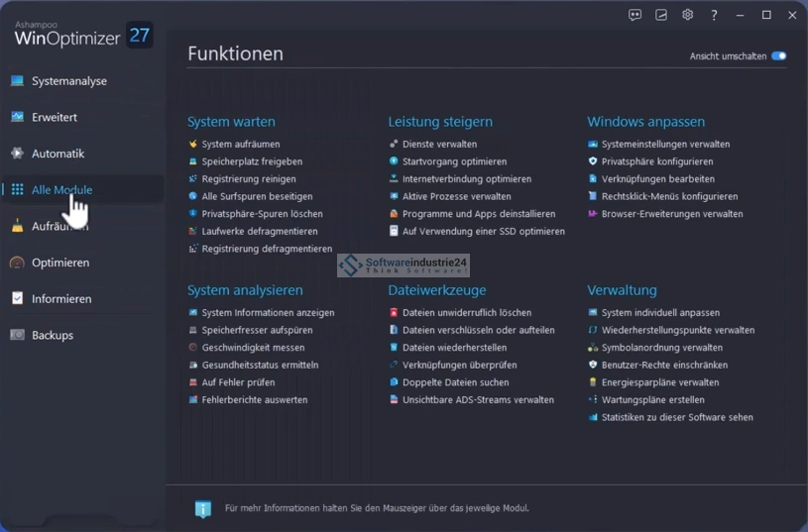Open settings via the gear icon
808x532 pixels.
coord(687,15)
